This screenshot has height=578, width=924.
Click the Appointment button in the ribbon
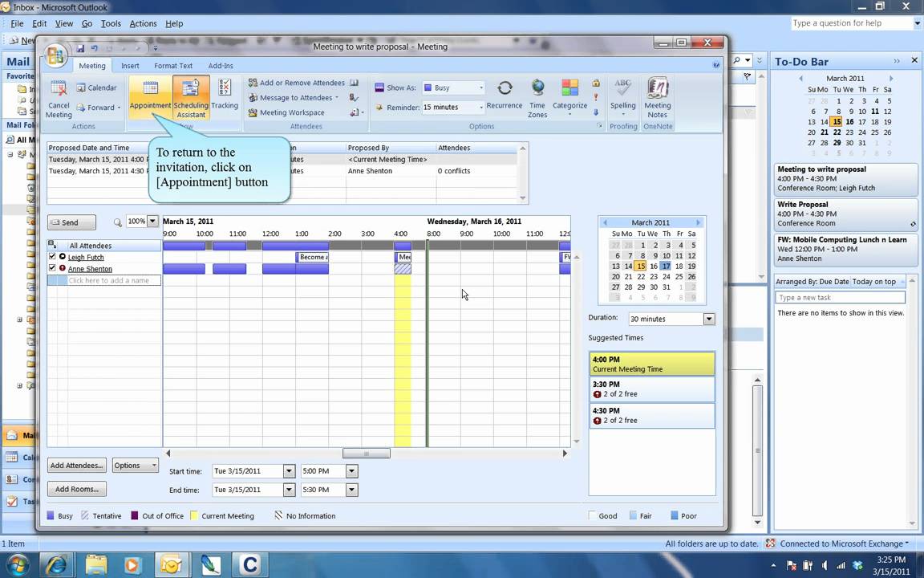pyautogui.click(x=150, y=96)
